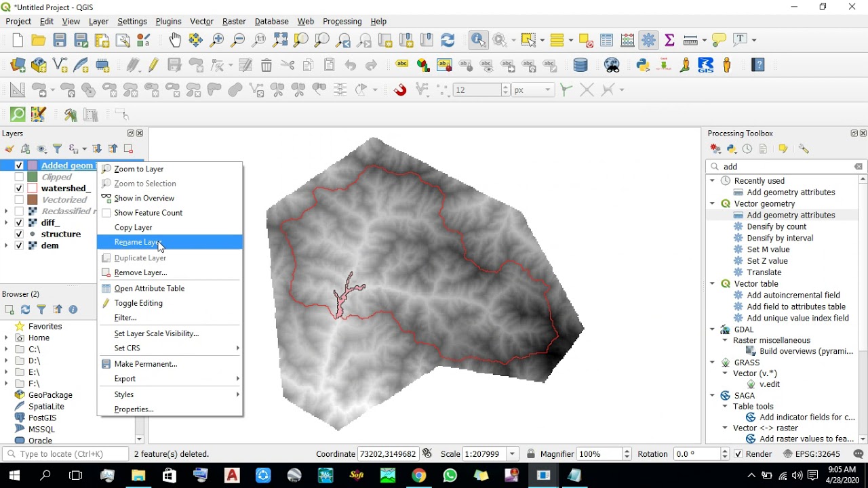Run Add geometry attributes under Vector geometry
This screenshot has width=868, height=488.
pos(791,215)
